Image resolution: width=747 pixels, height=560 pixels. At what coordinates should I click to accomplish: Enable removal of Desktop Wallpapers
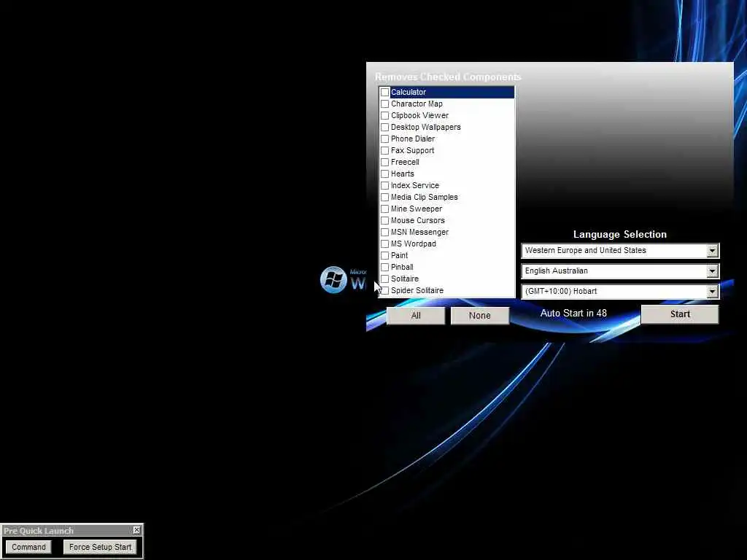coord(385,127)
